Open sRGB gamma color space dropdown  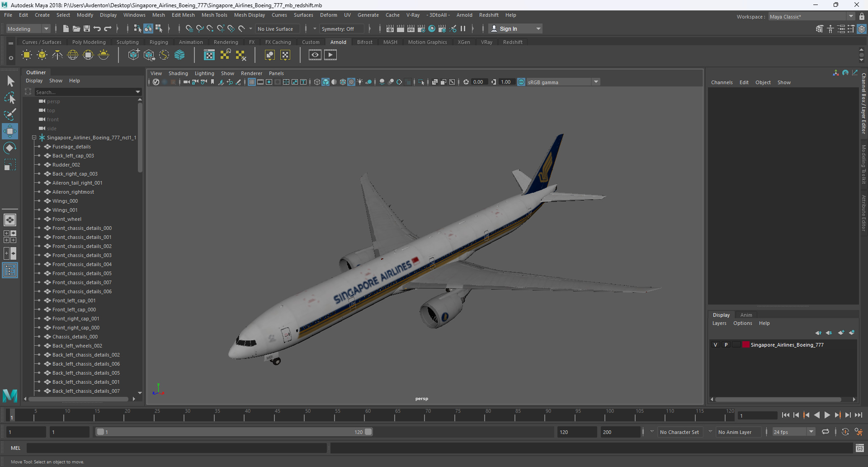click(x=596, y=82)
